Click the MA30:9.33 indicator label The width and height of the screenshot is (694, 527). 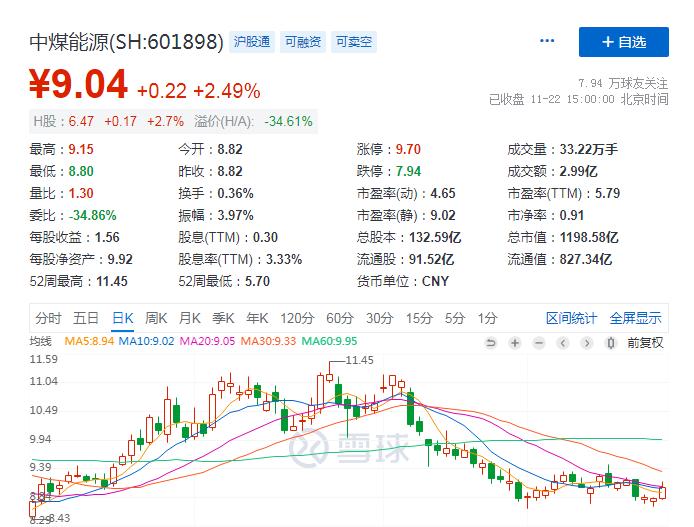pyautogui.click(x=268, y=341)
